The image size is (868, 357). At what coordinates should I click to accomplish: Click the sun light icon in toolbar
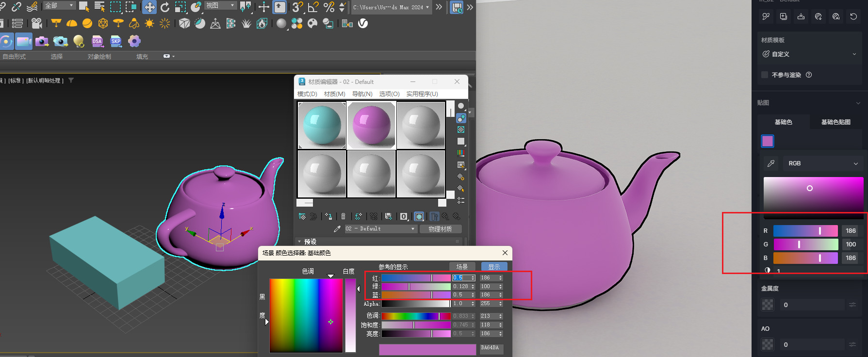point(149,23)
